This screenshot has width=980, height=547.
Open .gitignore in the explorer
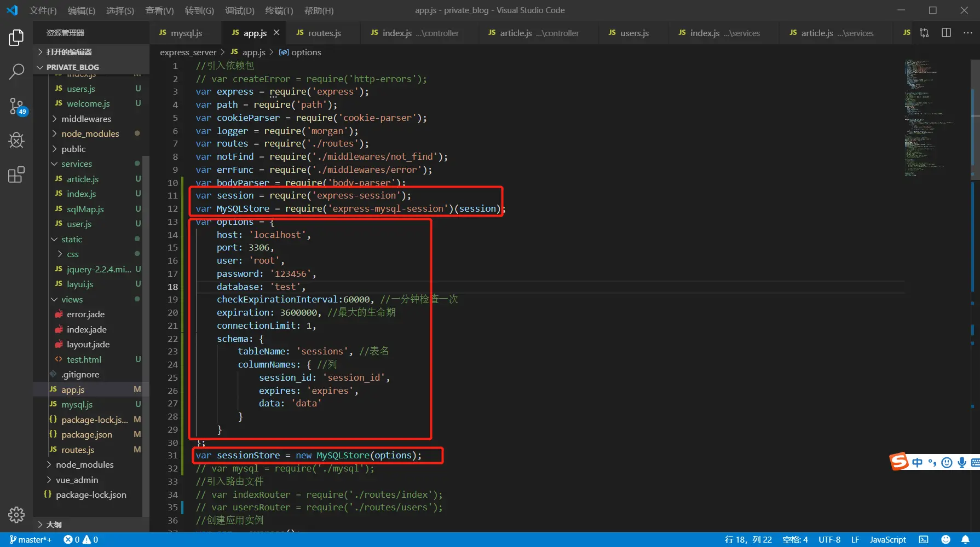pos(80,375)
